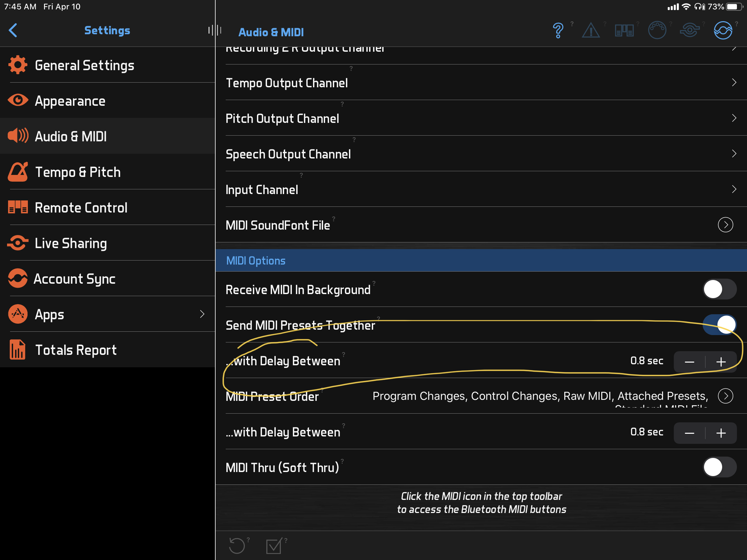Expand Tempo Output Channel chevron
747x560 pixels.
click(734, 83)
